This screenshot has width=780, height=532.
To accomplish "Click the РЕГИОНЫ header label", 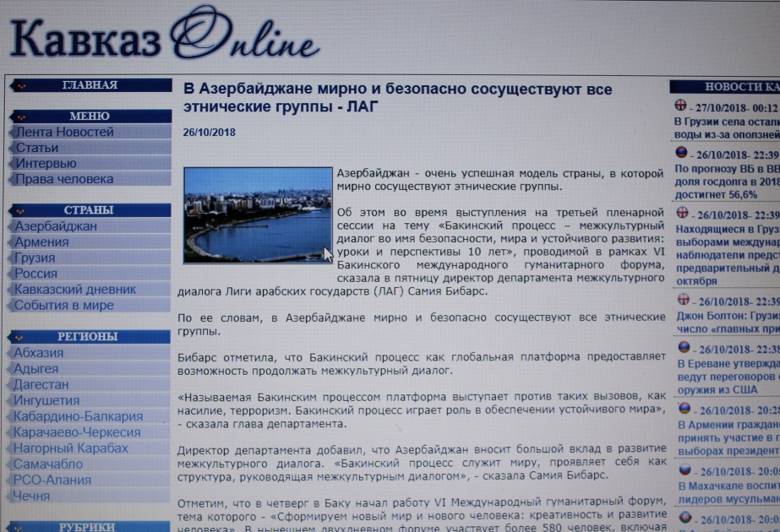I will (88, 337).
